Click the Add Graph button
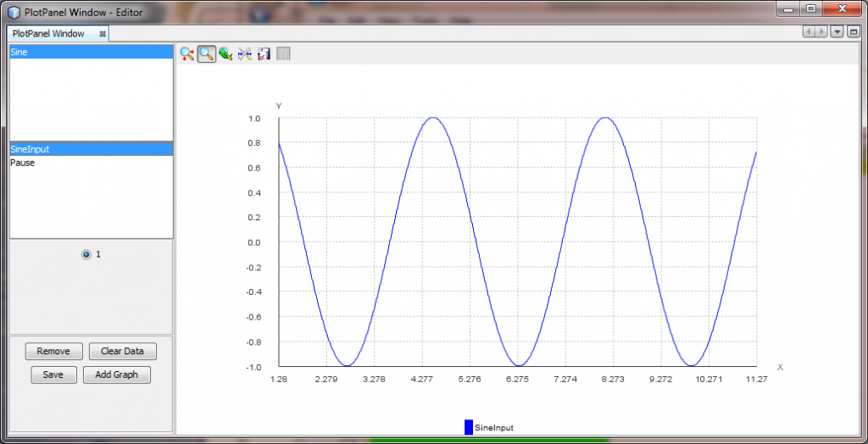868x444 pixels. pos(117,375)
